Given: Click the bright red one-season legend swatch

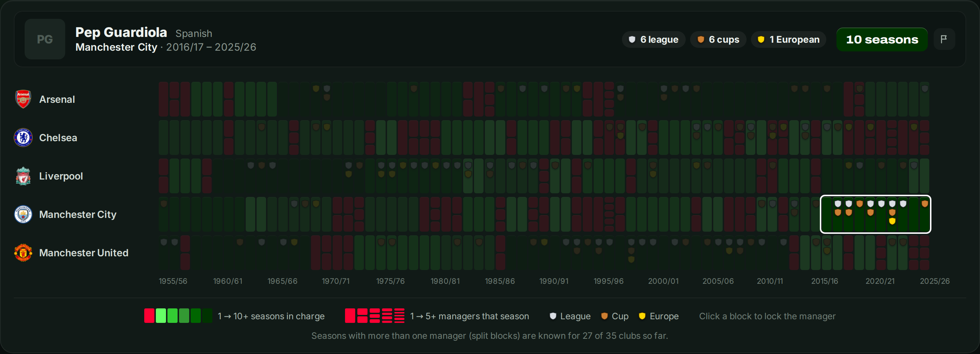Looking at the screenshot, I should (149, 316).
